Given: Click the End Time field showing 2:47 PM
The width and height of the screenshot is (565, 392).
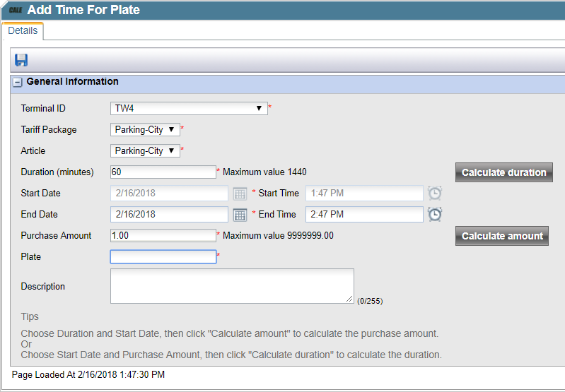Looking at the screenshot, I should point(364,215).
